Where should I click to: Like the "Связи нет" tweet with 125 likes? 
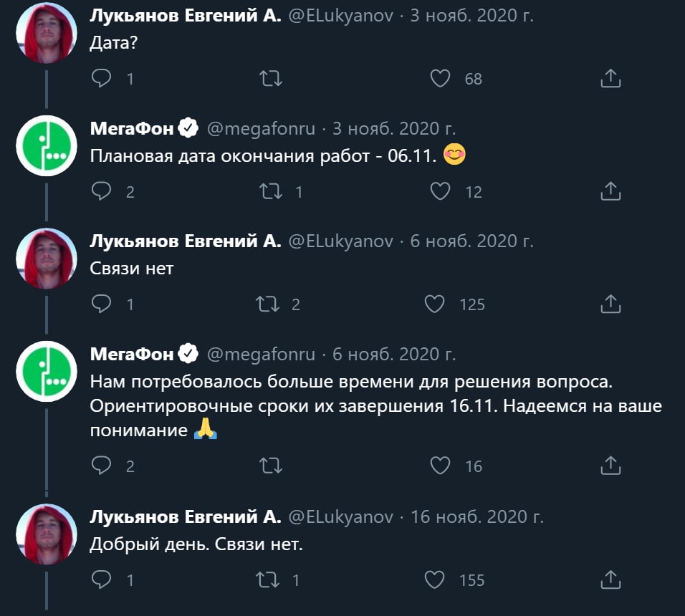(435, 304)
